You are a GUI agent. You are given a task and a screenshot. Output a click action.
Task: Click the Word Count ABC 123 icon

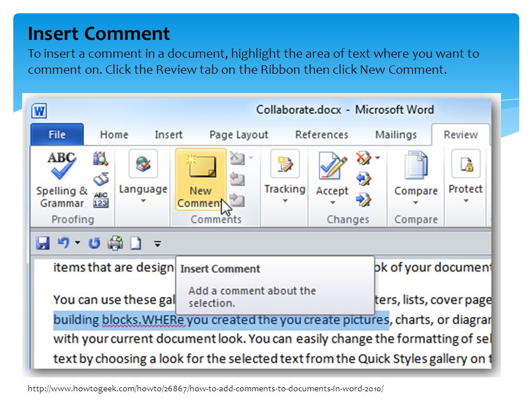pos(101,200)
